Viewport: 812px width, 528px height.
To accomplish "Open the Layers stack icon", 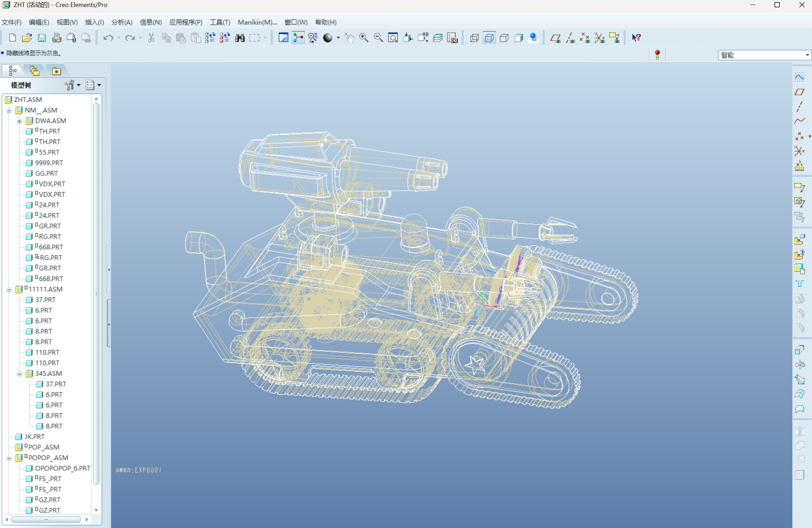I will [x=438, y=38].
